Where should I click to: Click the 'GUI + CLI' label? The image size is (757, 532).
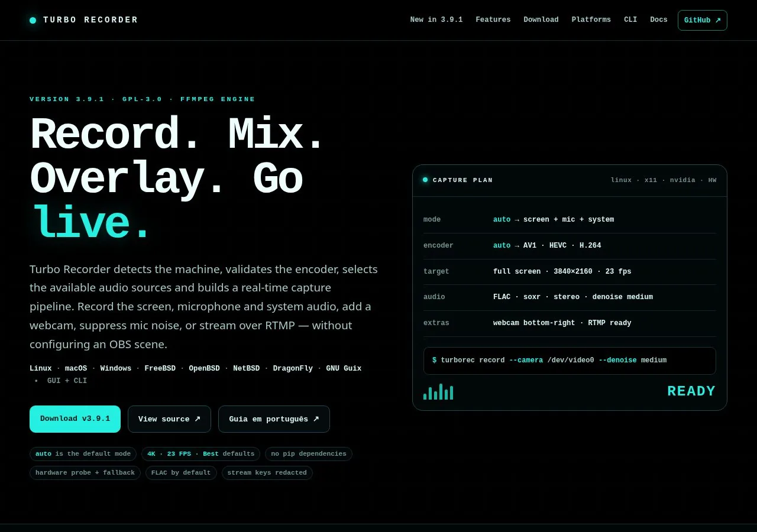coord(67,381)
